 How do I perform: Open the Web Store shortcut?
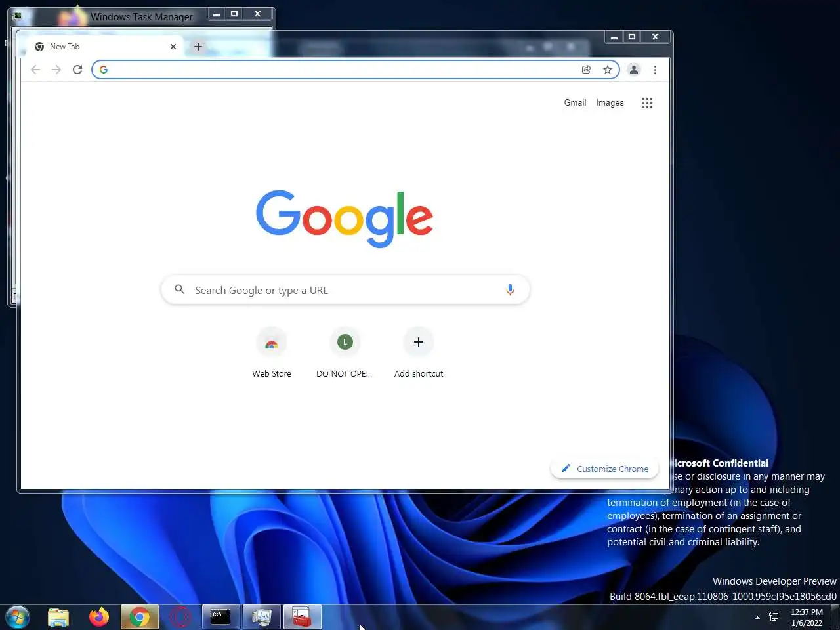click(272, 352)
